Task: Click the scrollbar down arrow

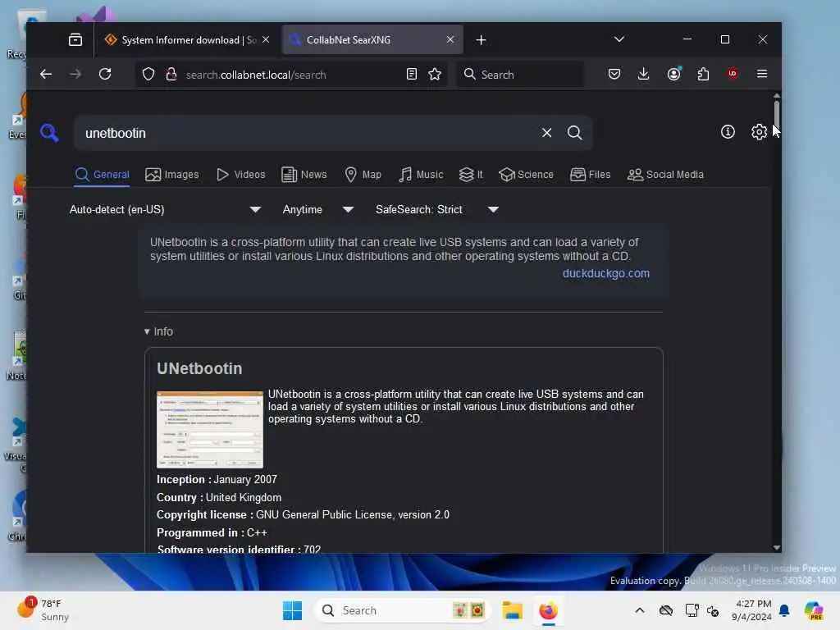Action: click(x=776, y=547)
